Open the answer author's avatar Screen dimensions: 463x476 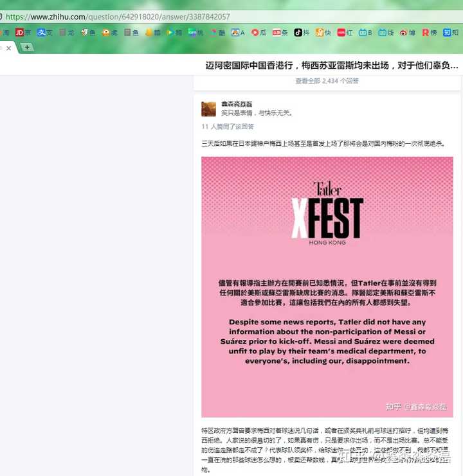pos(209,109)
